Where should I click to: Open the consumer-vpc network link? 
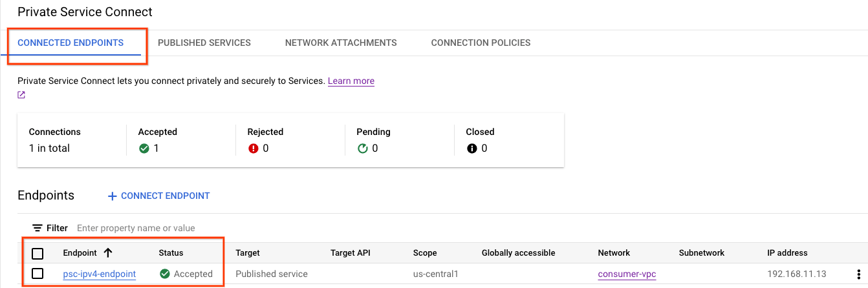(x=627, y=274)
